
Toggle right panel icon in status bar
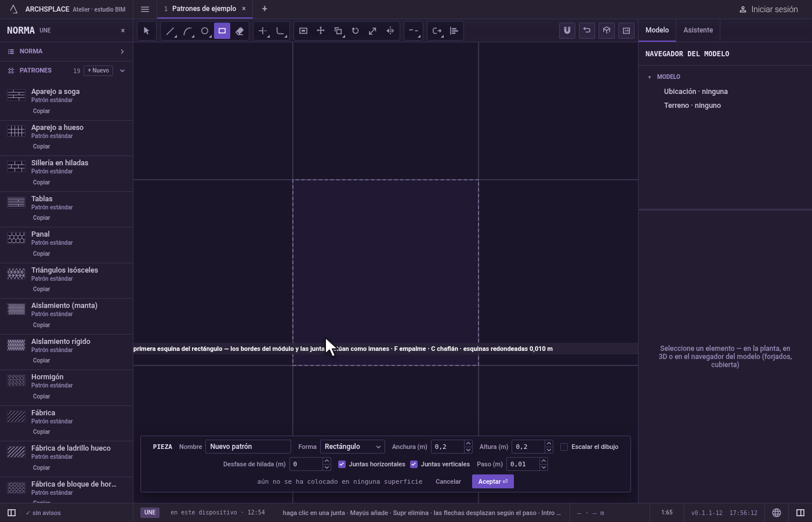800,513
